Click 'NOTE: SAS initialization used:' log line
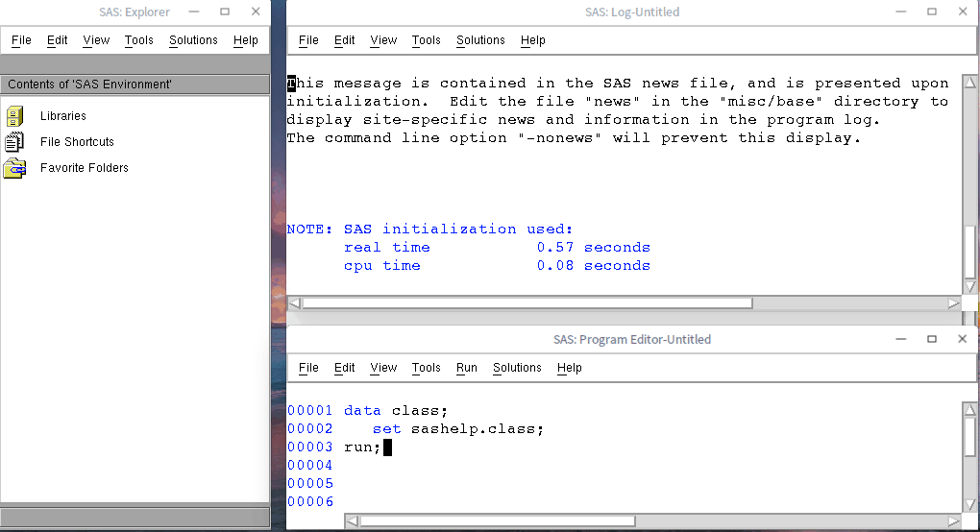The image size is (980, 532). [x=430, y=230]
